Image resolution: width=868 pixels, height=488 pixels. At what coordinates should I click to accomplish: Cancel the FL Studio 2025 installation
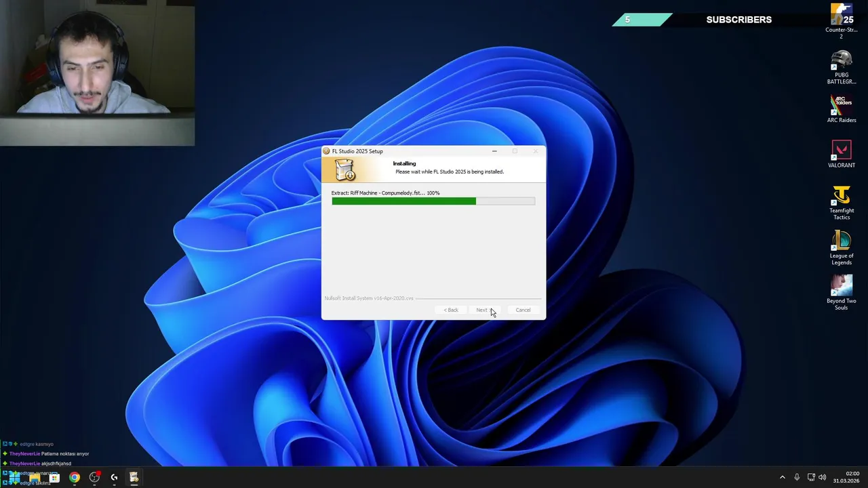(x=523, y=310)
